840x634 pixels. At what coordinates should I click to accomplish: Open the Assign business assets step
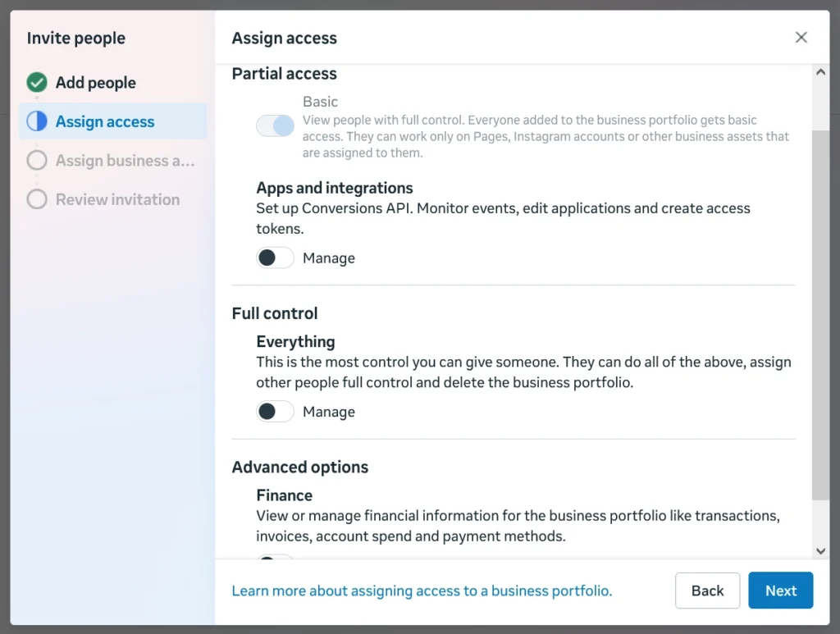125,161
